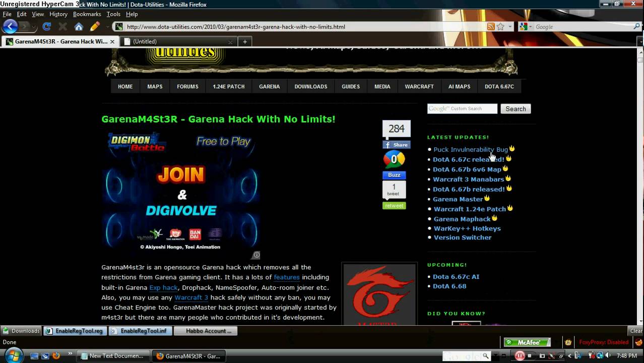Click the site Search button
Screen dimensions: 644x363
point(516,109)
